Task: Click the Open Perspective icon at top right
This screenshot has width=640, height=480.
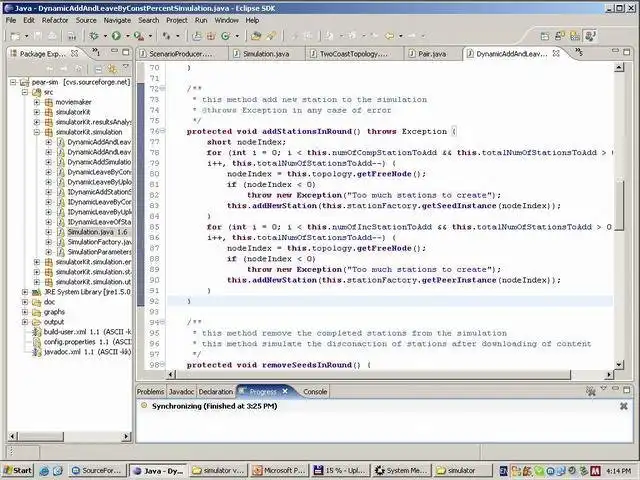Action: tap(544, 36)
